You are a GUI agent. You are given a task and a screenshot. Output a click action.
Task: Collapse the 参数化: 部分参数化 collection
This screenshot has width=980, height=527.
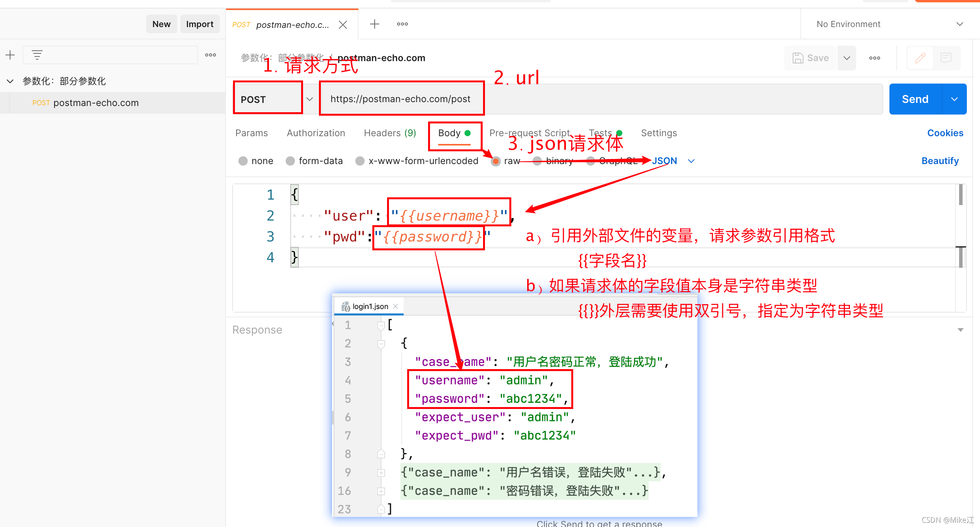click(x=10, y=81)
